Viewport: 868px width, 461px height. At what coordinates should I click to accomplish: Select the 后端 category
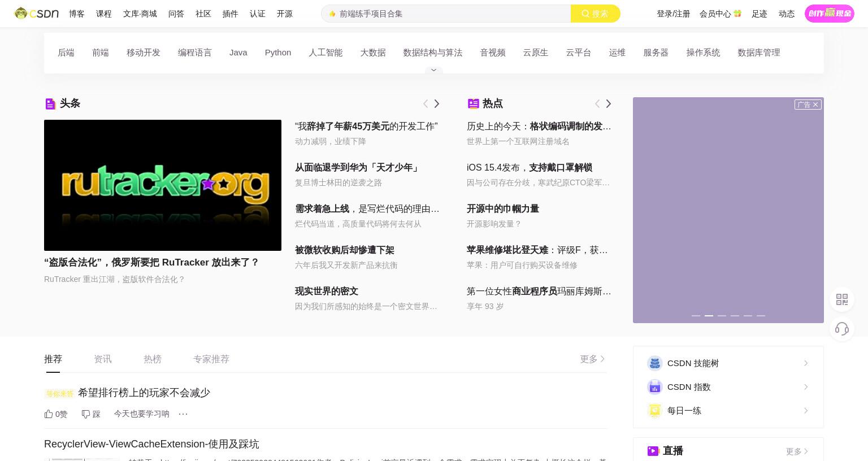pos(66,53)
